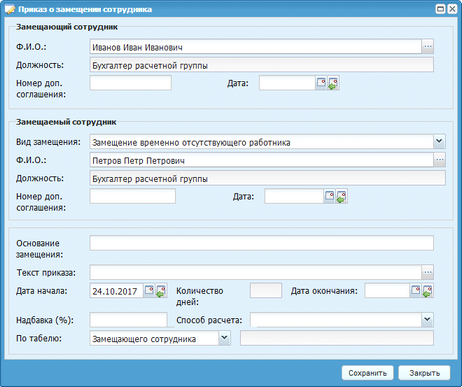Click the Дата окончания input field
462x387 pixels.
click(387, 290)
